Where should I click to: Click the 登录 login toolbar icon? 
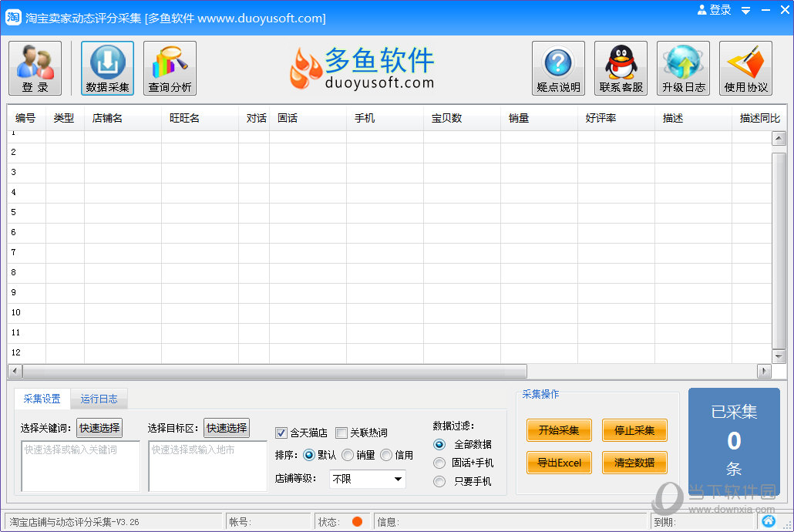[35, 69]
